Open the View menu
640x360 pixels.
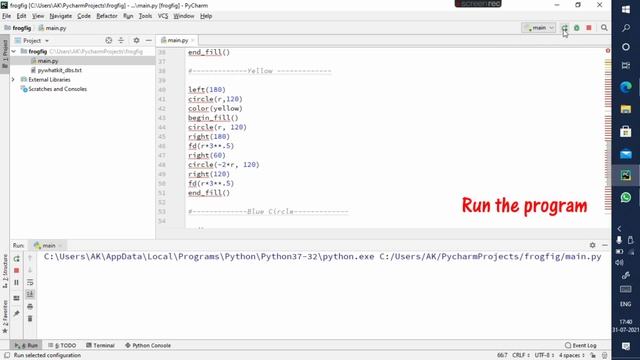[x=38, y=16]
